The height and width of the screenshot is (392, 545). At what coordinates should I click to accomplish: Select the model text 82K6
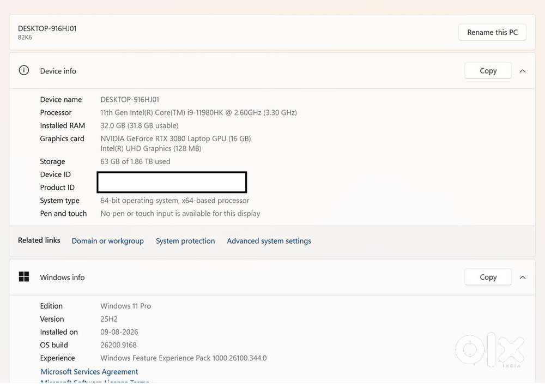tap(25, 37)
